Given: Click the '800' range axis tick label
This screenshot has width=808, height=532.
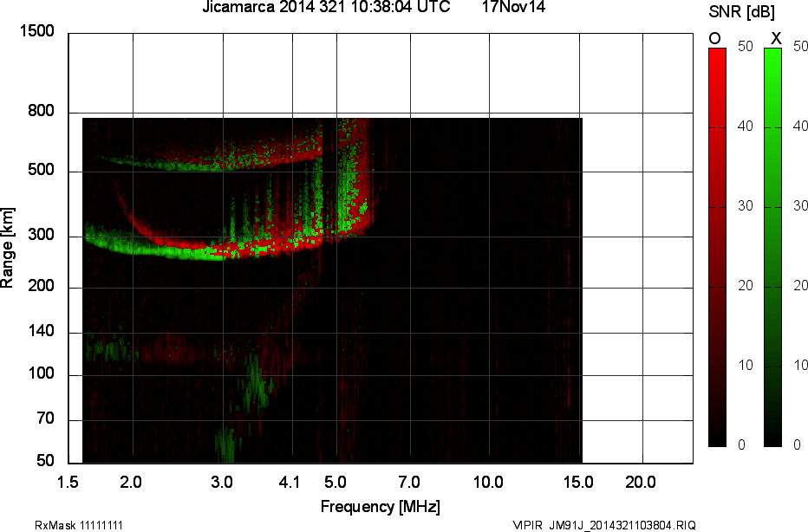Looking at the screenshot, I should coord(41,111).
